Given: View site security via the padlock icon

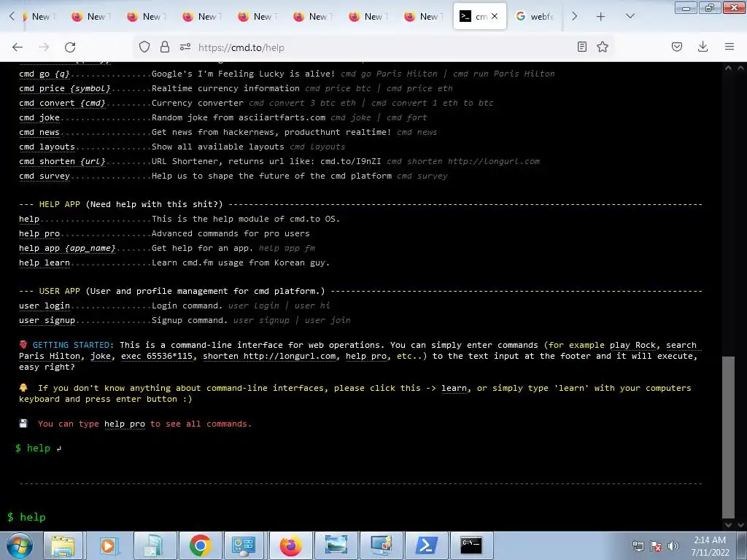Looking at the screenshot, I should 165,47.
